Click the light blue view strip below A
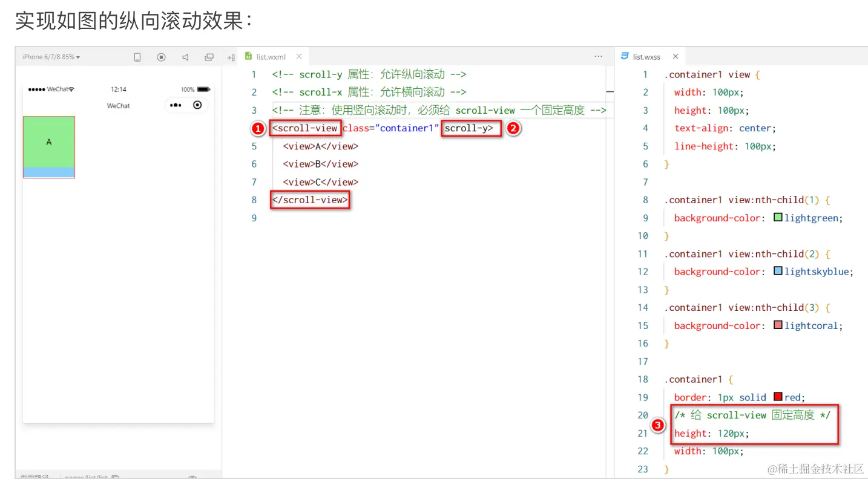Viewport: 868px width, 479px height. tap(49, 172)
